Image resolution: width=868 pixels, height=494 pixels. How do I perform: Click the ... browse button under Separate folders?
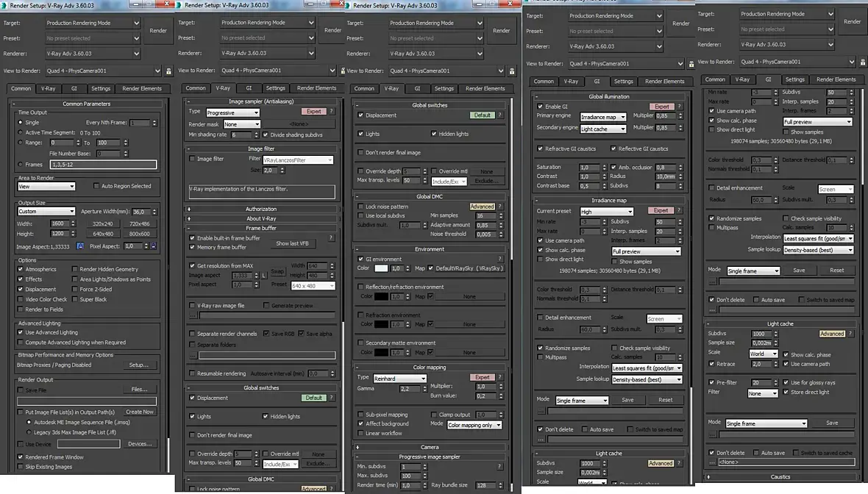(x=193, y=355)
